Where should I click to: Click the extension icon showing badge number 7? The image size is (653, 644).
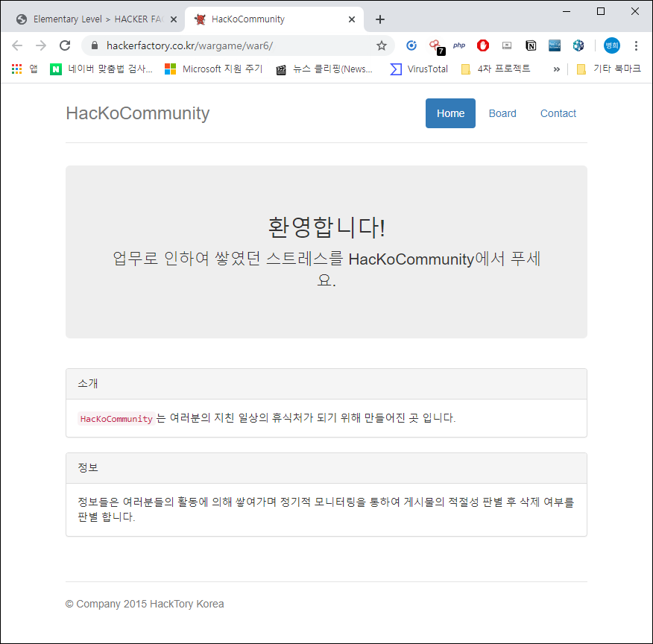pyautogui.click(x=435, y=45)
